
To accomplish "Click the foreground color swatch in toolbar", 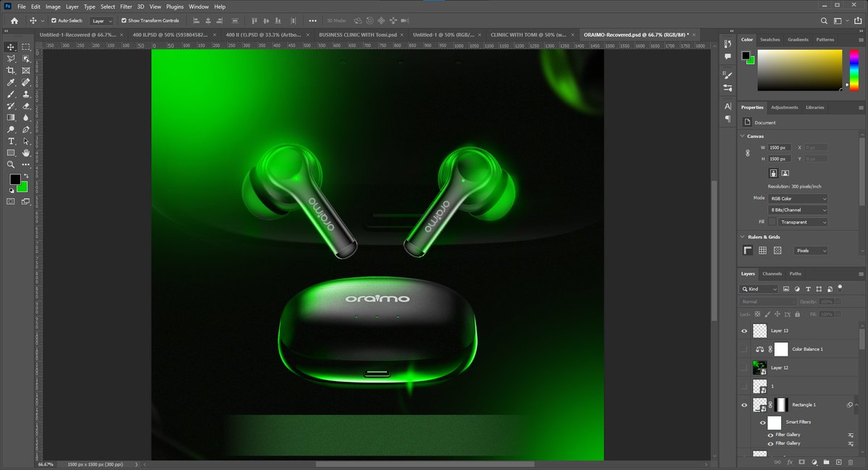I will (15, 179).
